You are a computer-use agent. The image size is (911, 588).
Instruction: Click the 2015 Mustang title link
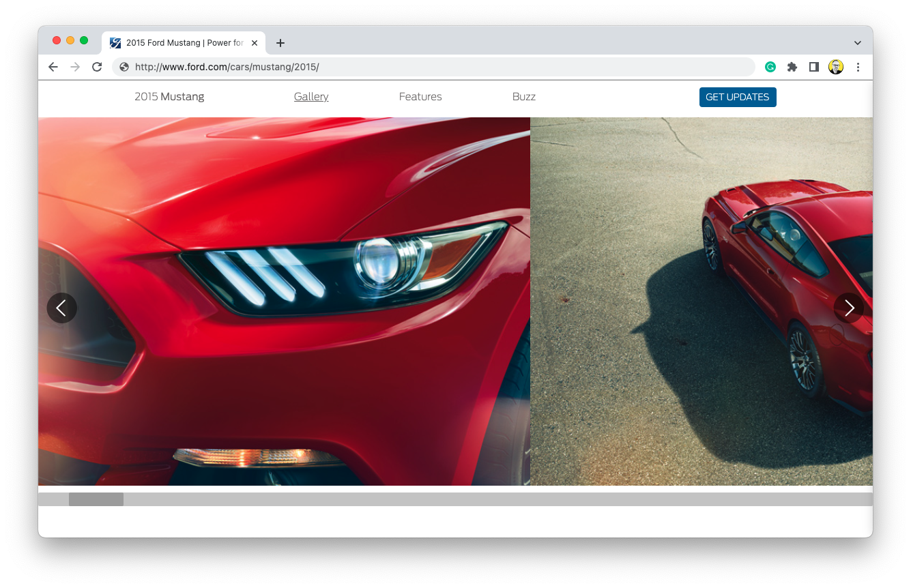pyautogui.click(x=169, y=97)
